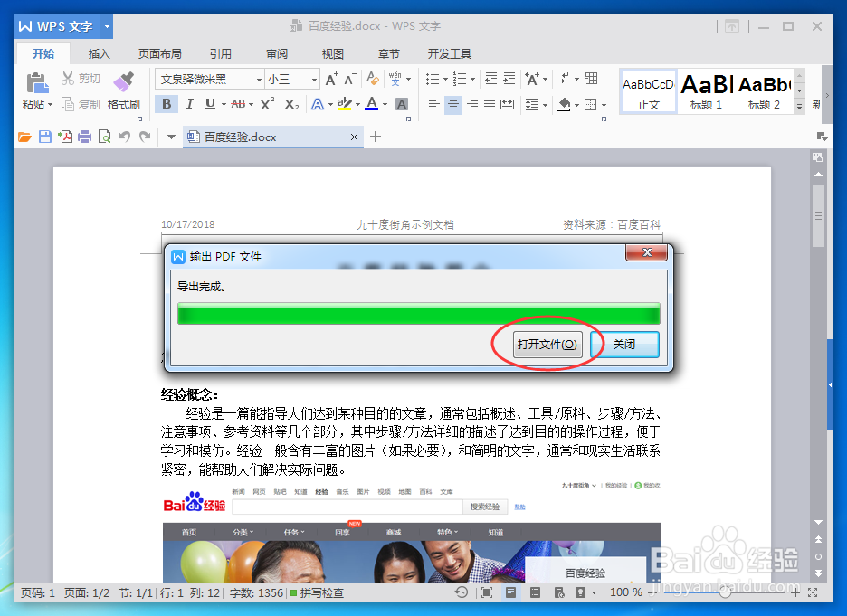Viewport: 847px width, 616px height.
Task: Expand the WPS 文字 application menu arrow
Action: 107,26
